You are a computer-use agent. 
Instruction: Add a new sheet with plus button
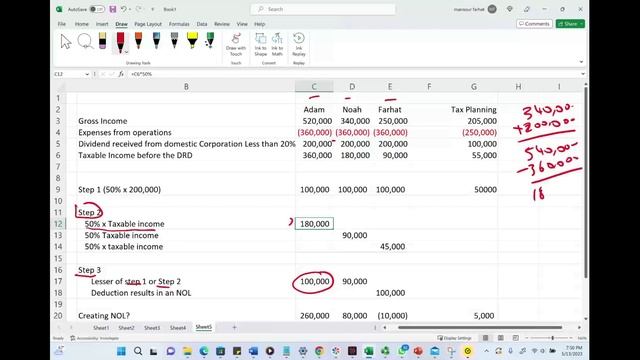pos(234,327)
